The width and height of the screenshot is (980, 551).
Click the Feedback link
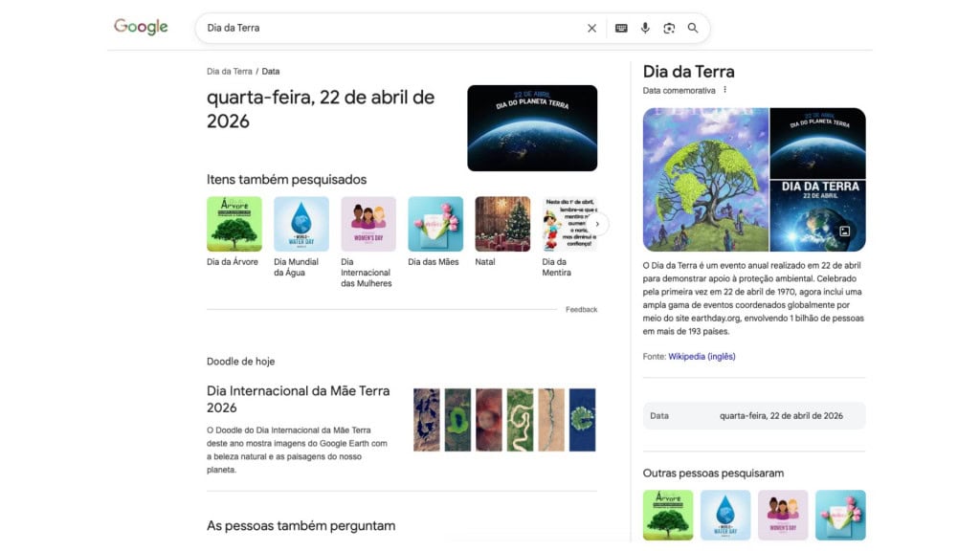tap(584, 309)
